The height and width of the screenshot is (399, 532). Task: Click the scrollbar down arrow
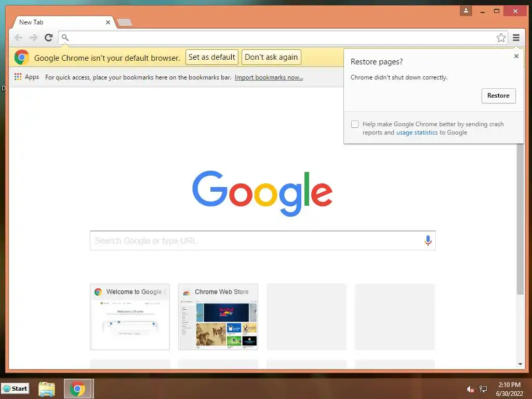click(x=520, y=364)
